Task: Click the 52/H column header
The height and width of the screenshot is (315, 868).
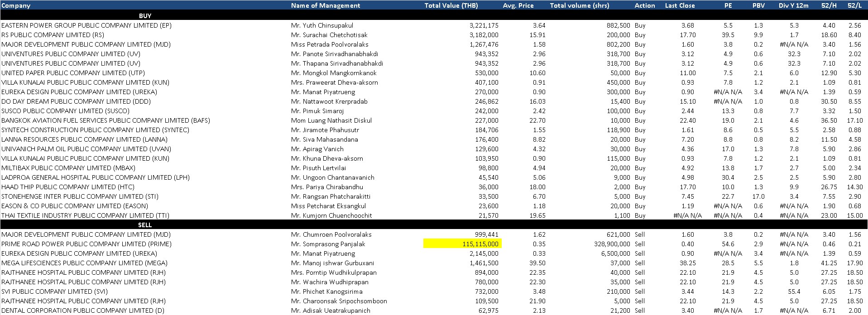Action: click(x=829, y=5)
